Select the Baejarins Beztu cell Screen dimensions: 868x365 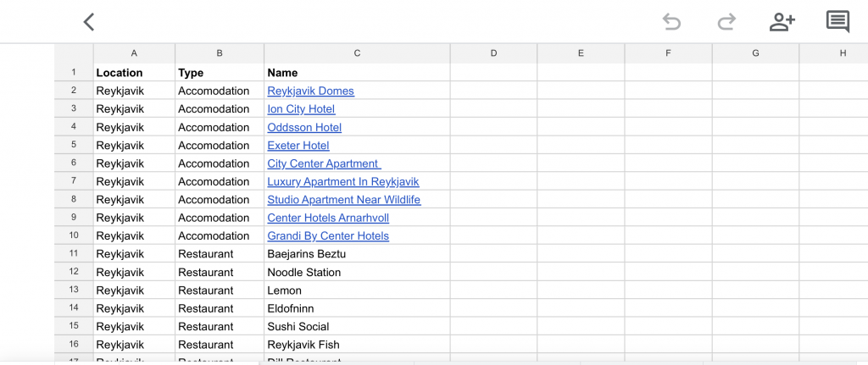coord(357,254)
